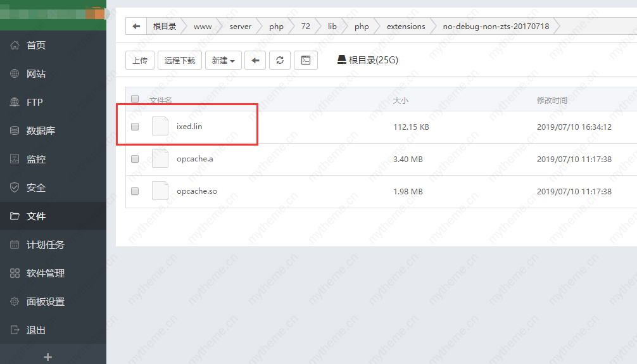
Task: Click the 远程下载 button
Action: (x=180, y=60)
